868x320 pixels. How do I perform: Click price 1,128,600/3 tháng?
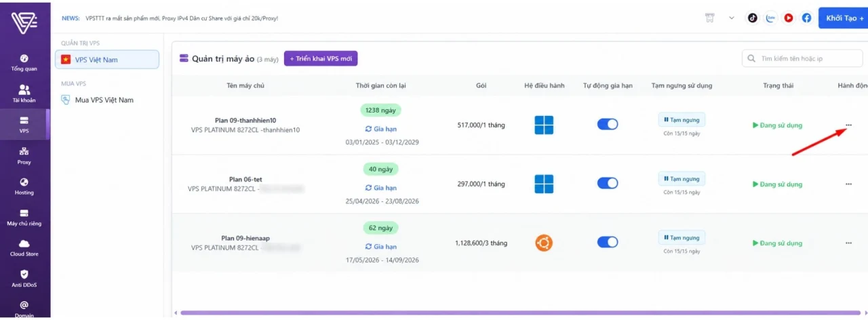pos(480,243)
